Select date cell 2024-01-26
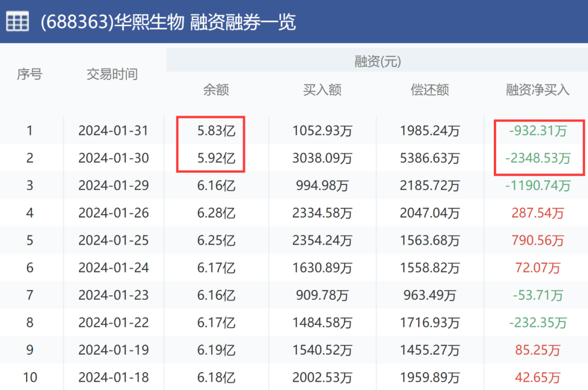 point(113,213)
